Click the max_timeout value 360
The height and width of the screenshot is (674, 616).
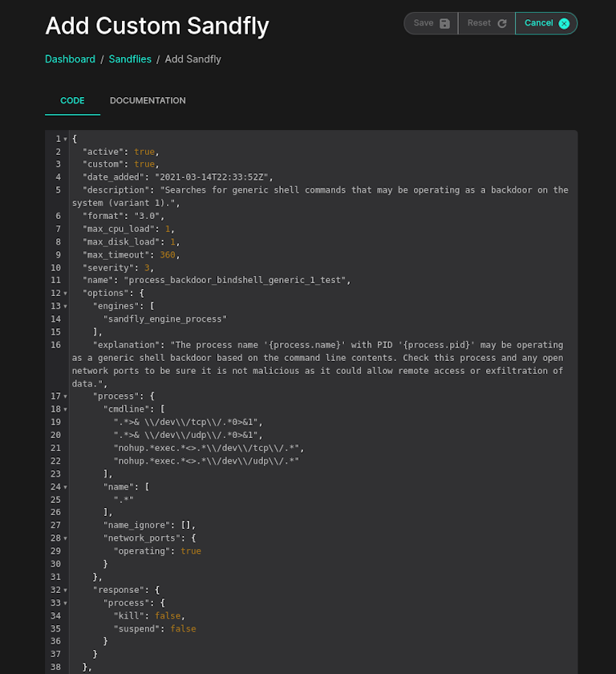[168, 255]
